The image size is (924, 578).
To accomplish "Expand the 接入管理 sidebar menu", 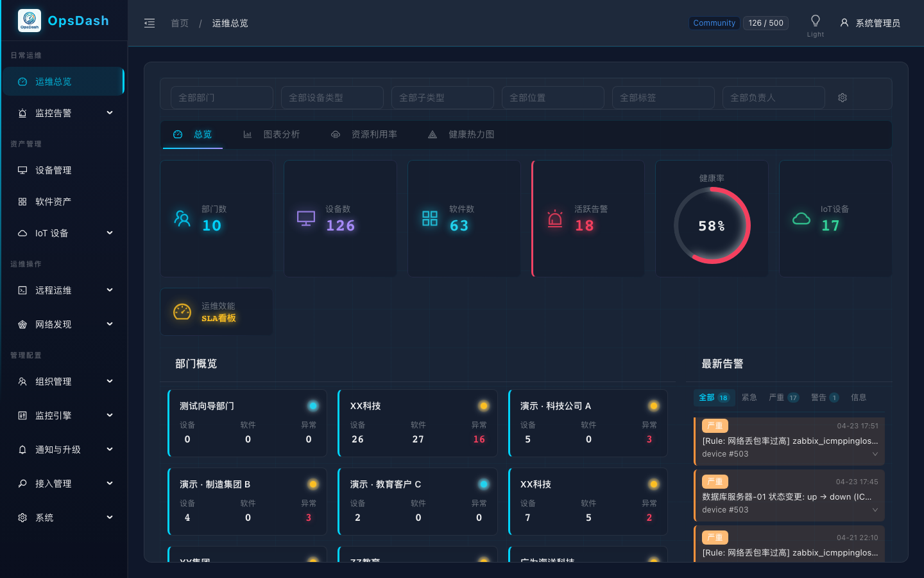I will pos(63,484).
